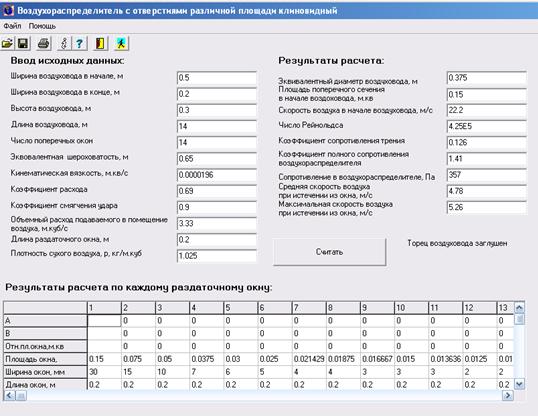Click the vertical scrollbar thumb of table
Viewport: 538px width, 416px height.
click(x=519, y=319)
